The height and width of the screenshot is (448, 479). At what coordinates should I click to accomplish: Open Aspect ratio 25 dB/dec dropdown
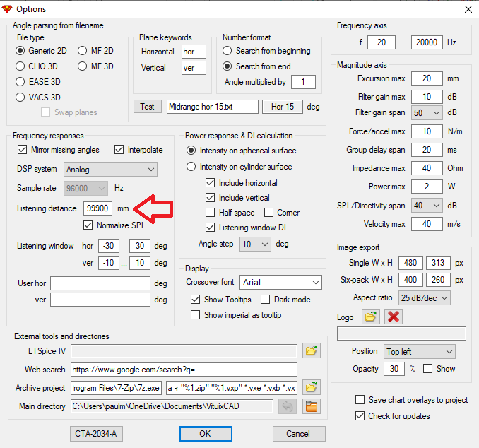pos(425,298)
